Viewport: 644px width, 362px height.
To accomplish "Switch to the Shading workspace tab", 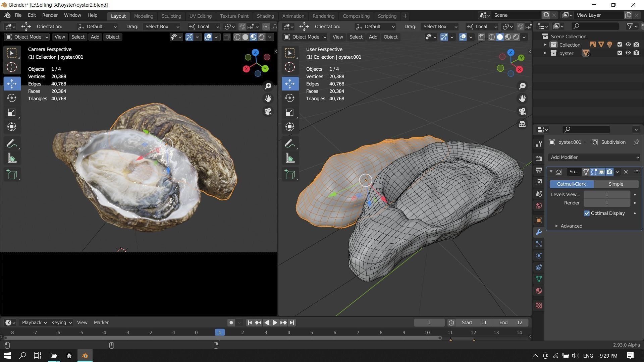I will pos(265,16).
